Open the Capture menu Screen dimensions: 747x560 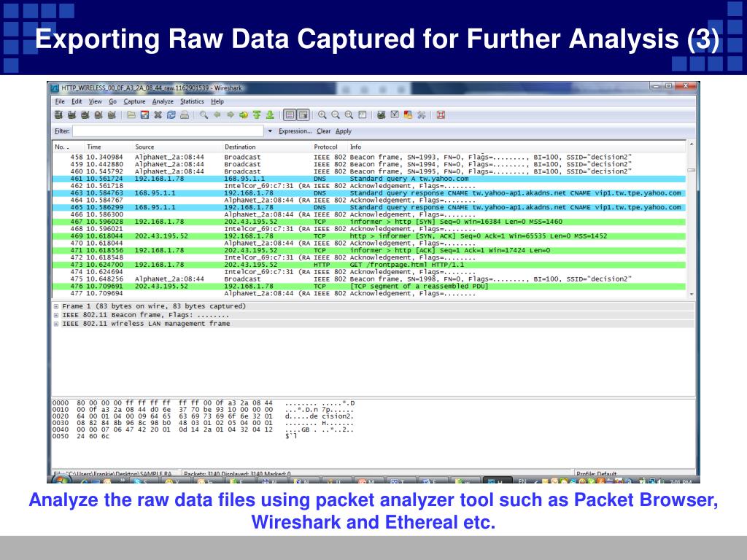tap(134, 101)
